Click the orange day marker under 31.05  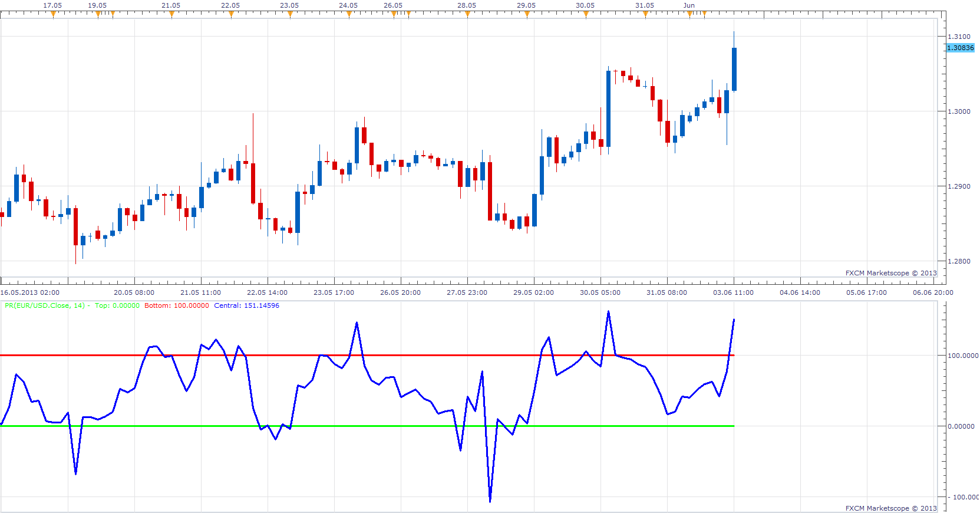point(645,15)
